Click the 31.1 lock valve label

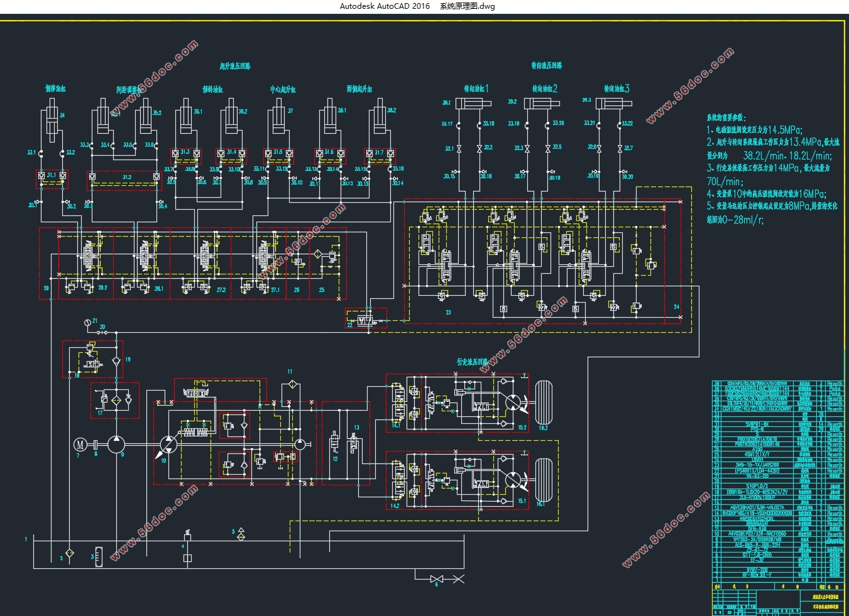pos(52,175)
